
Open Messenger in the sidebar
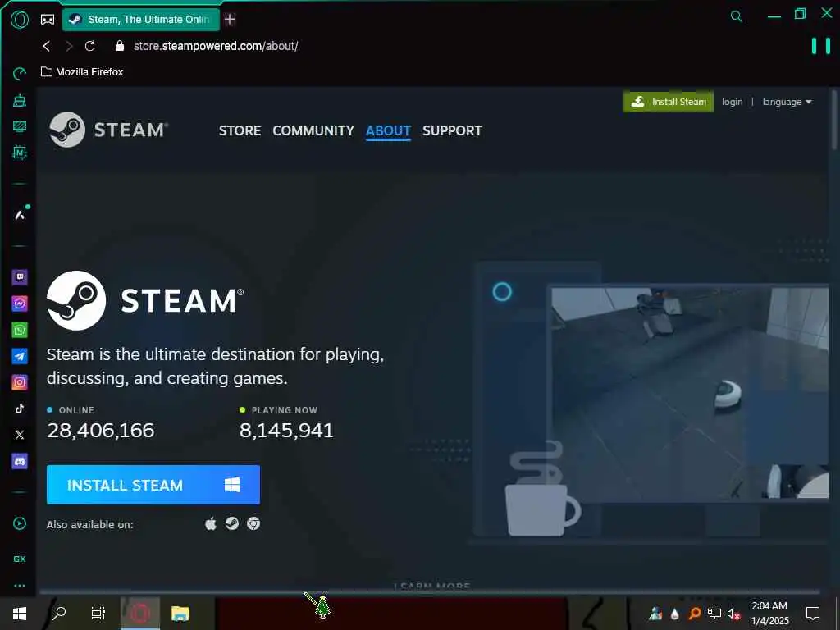pos(20,304)
